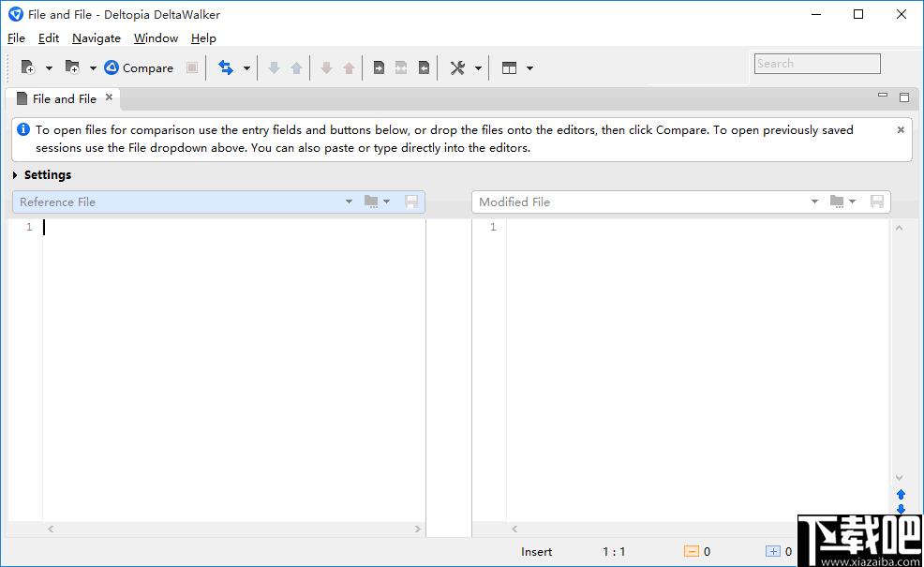Open the Window menu
This screenshot has height=567, width=924.
(x=156, y=38)
